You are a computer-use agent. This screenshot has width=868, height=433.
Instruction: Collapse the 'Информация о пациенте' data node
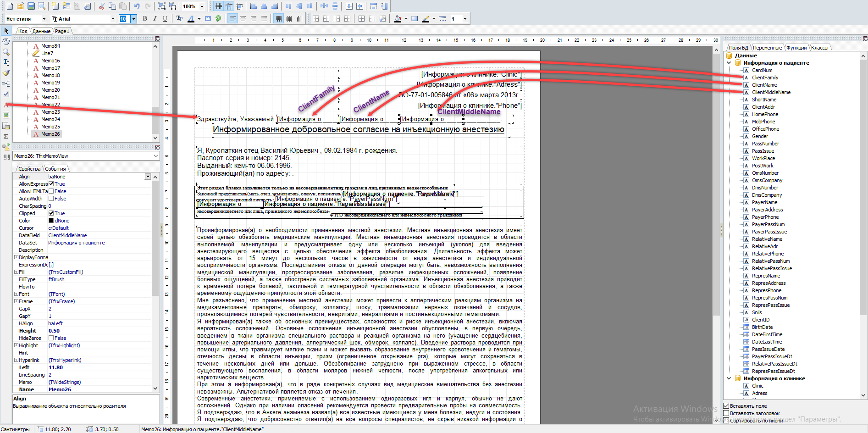click(x=729, y=63)
